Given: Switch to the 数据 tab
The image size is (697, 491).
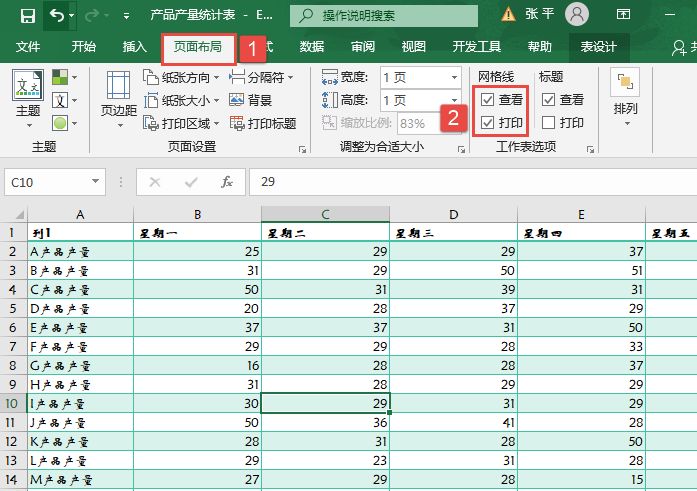Looking at the screenshot, I should 312,47.
